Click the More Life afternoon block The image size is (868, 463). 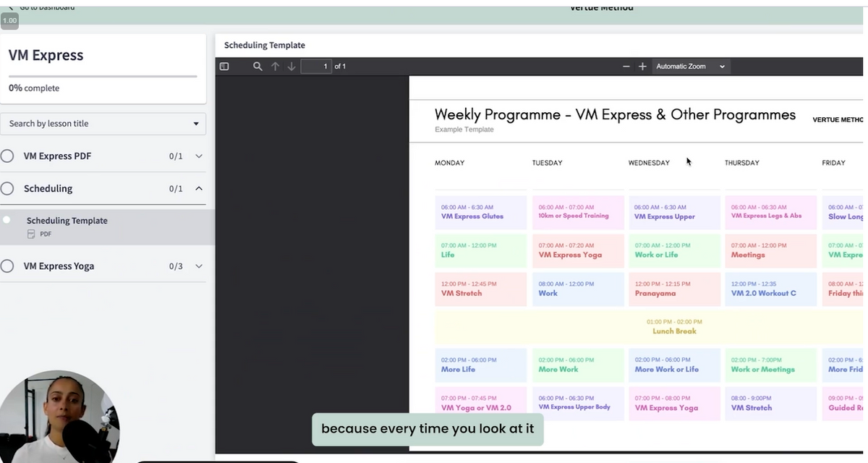pos(481,365)
